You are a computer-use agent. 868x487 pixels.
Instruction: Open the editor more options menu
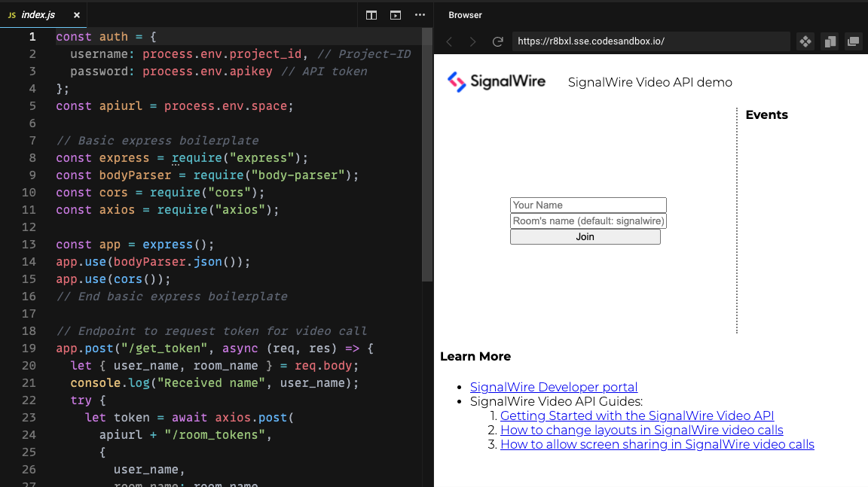[420, 15]
